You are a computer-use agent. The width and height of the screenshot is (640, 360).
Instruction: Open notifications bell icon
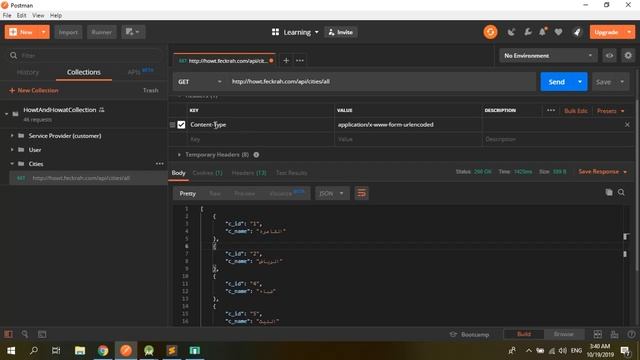543,32
